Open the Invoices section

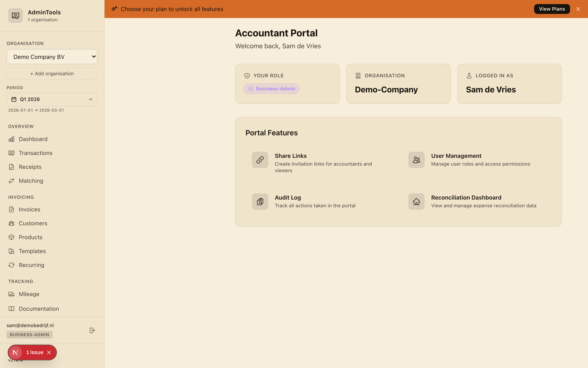[x=52, y=209]
